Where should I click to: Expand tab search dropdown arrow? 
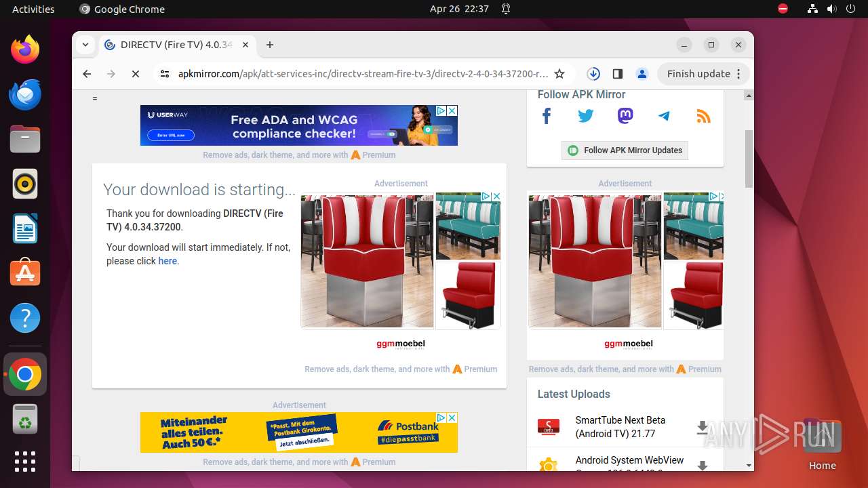[85, 45]
